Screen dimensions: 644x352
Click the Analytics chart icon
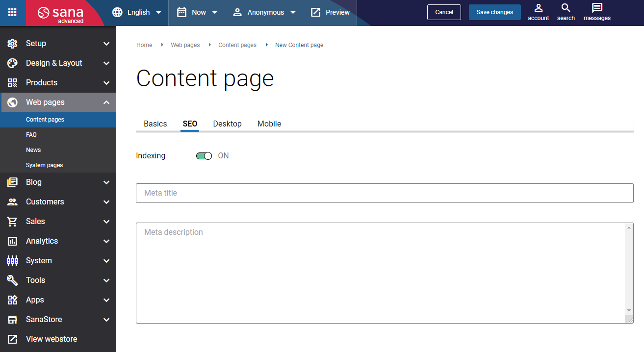tap(12, 241)
